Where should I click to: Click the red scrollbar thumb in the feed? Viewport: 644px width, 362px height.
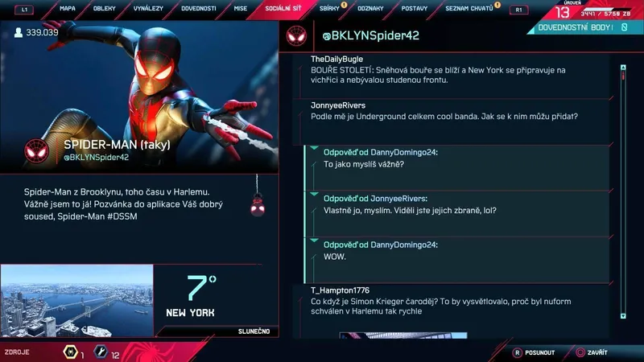click(x=623, y=76)
